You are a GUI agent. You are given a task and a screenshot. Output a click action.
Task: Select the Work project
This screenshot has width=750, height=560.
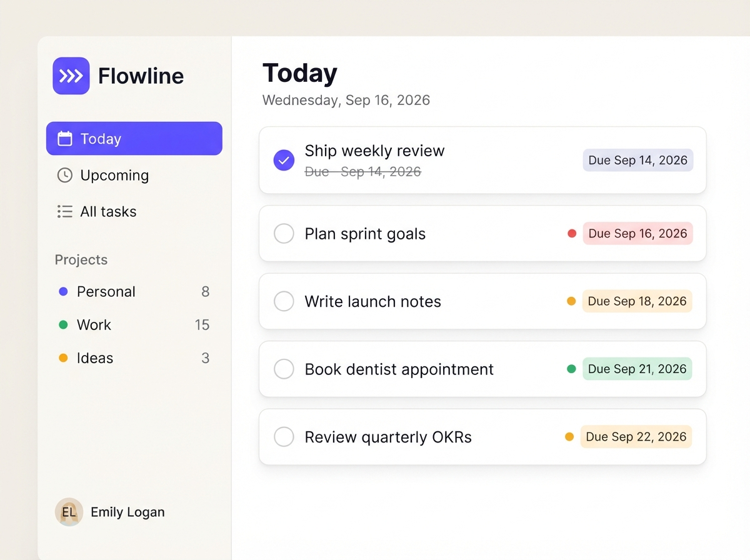(x=134, y=324)
